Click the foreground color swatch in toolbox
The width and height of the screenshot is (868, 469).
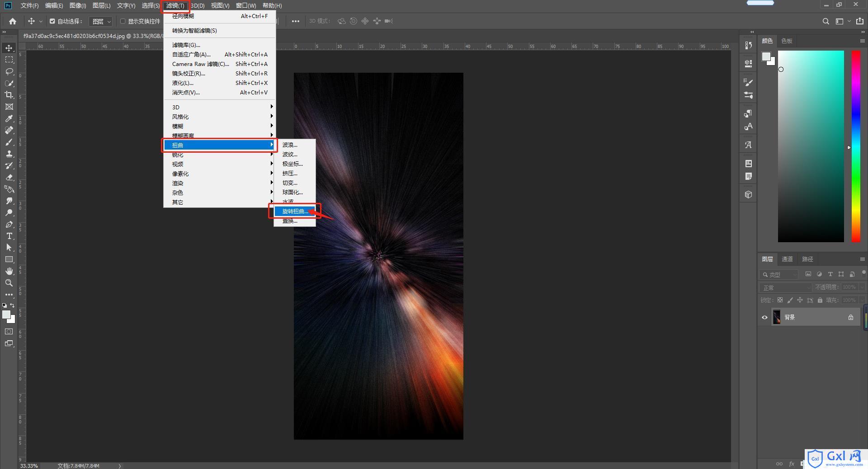6,314
